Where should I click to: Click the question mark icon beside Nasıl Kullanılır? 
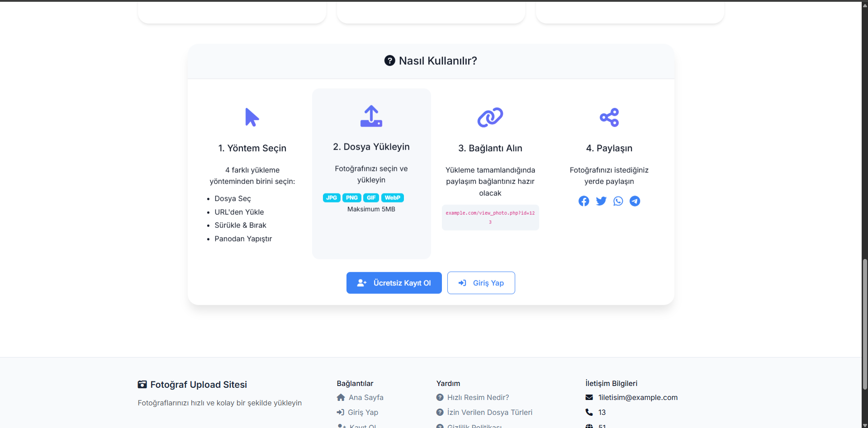click(x=389, y=61)
